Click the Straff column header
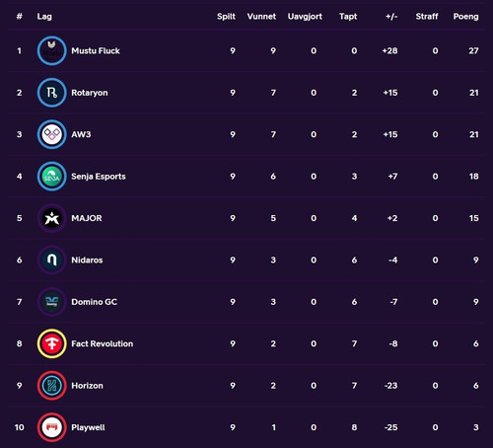 pos(427,17)
